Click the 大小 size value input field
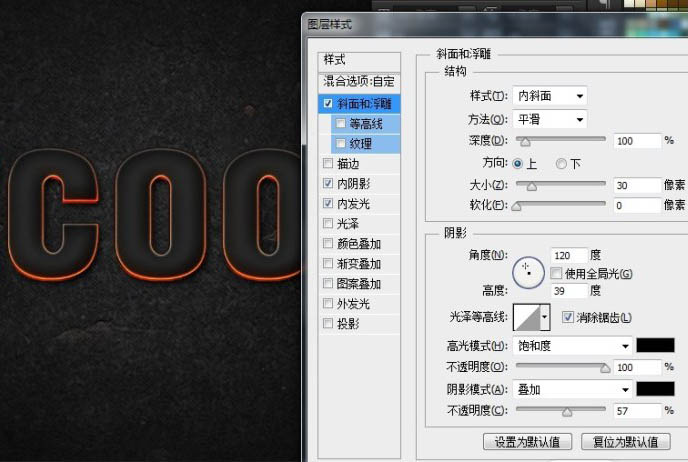The width and height of the screenshot is (688, 462). 636,185
